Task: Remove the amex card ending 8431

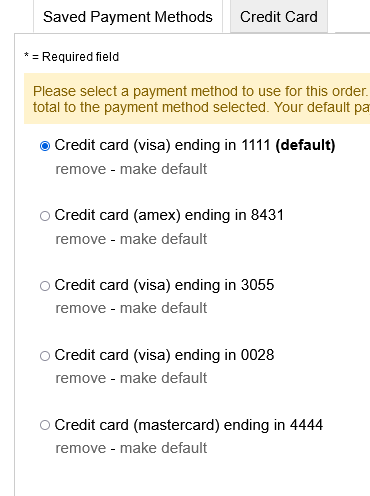Action: tap(81, 239)
